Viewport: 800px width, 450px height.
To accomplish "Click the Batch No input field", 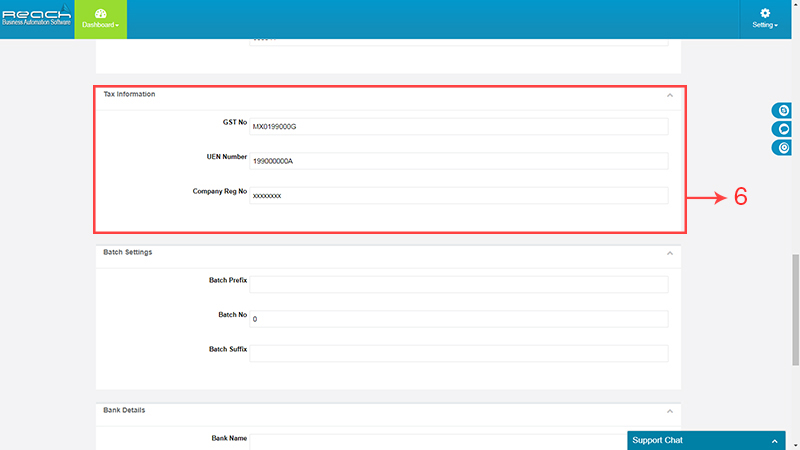I will [x=459, y=319].
